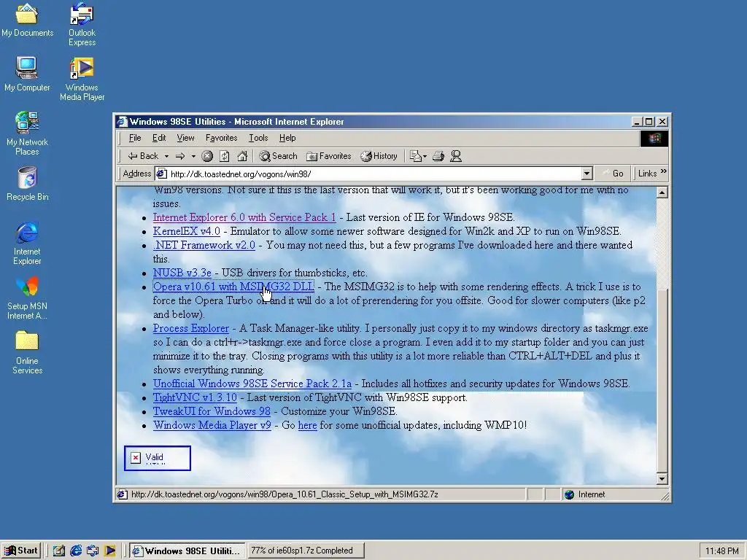Launch Windows Media Player quick launch icon

click(109, 551)
